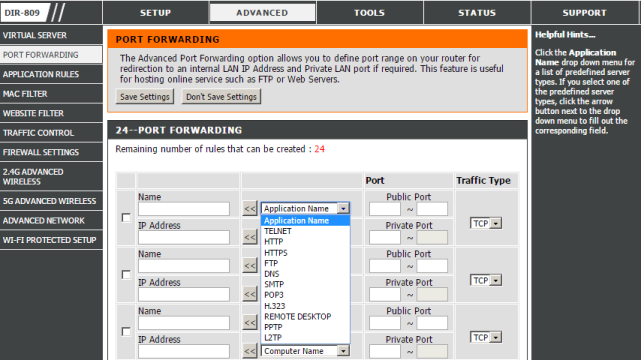
Task: Switch to the ADVANCED tab
Action: [262, 13]
